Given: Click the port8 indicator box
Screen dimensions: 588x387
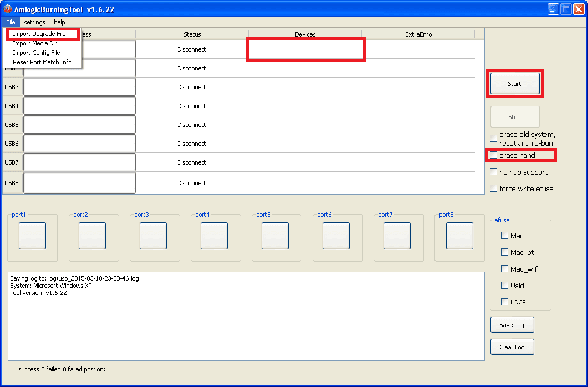Looking at the screenshot, I should pyautogui.click(x=459, y=236).
